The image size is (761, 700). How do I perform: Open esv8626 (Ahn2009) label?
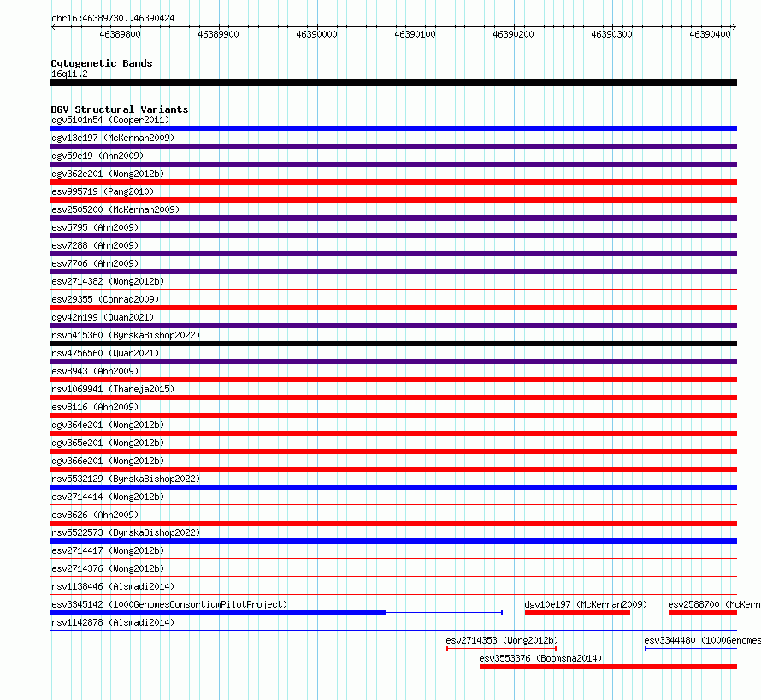(x=95, y=515)
